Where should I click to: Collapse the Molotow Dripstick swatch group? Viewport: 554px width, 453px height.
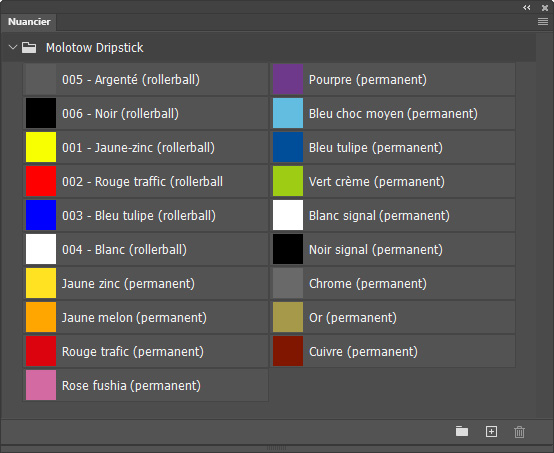click(13, 47)
